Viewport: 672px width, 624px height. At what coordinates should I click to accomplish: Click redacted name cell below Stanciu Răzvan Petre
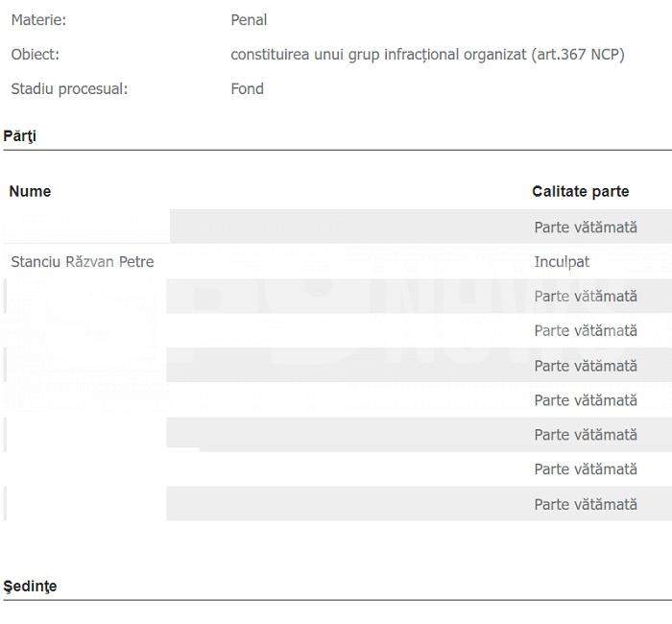[x=84, y=296]
